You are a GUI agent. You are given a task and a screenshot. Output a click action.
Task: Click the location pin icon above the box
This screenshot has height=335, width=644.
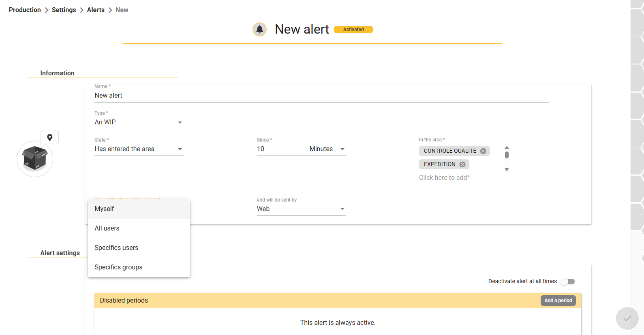pyautogui.click(x=50, y=138)
